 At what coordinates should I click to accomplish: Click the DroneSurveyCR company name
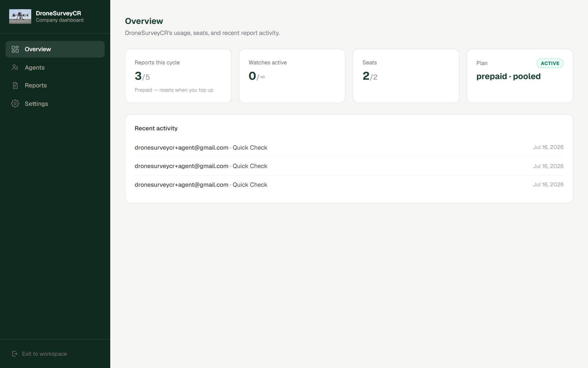(58, 13)
